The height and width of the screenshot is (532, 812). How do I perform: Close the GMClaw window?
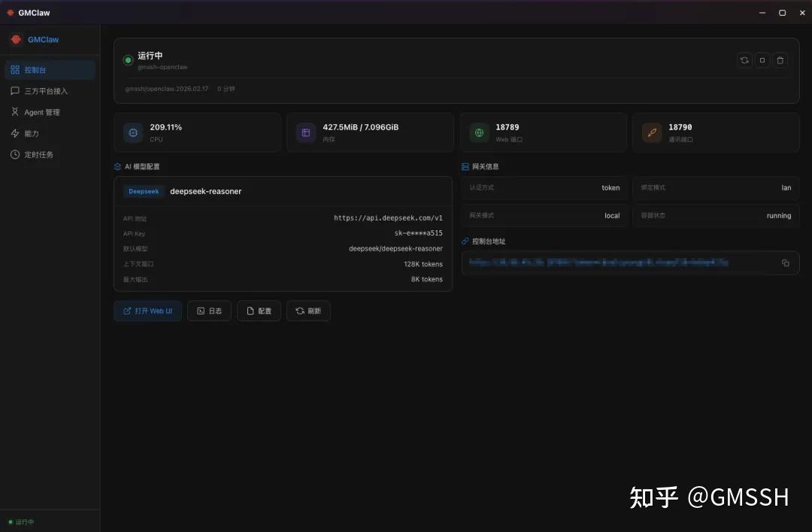click(x=802, y=13)
